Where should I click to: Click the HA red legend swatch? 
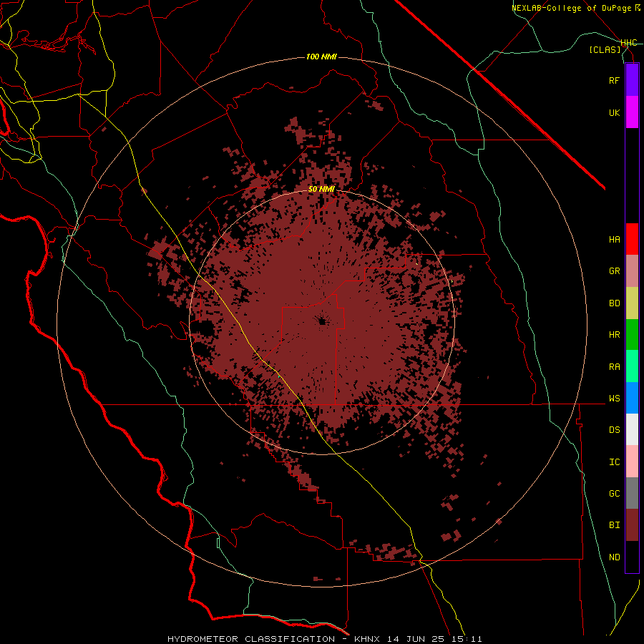(632, 239)
